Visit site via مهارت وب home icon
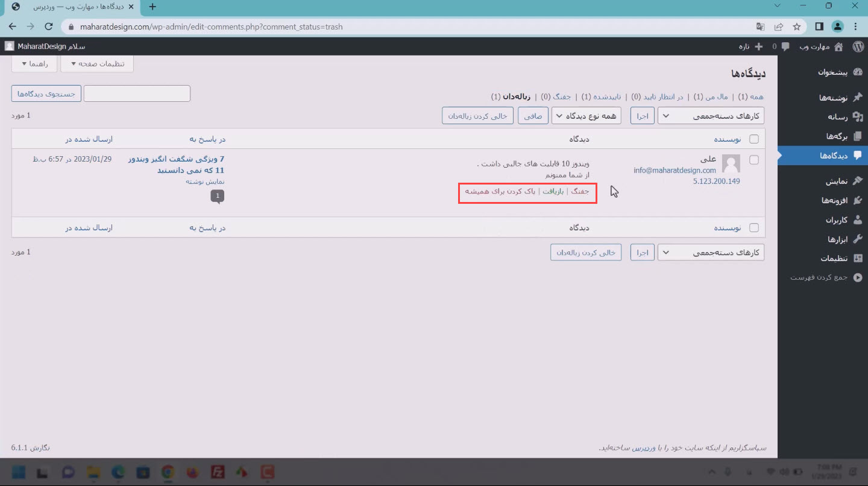The height and width of the screenshot is (486, 868). coord(838,46)
